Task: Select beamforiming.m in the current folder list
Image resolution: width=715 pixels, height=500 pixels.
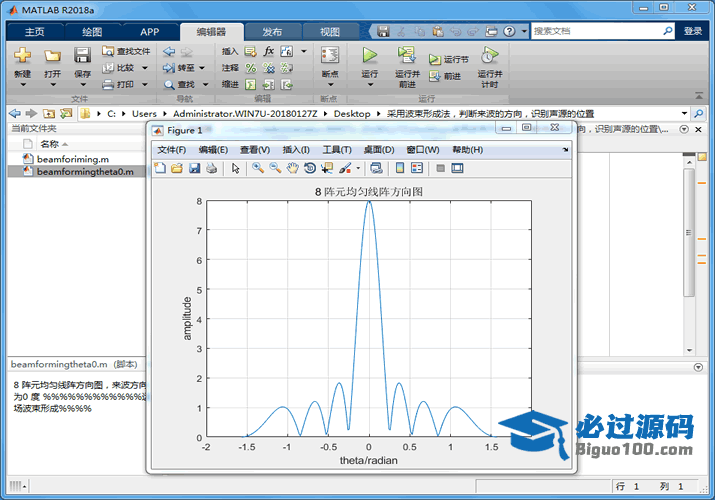Action: (x=72, y=158)
